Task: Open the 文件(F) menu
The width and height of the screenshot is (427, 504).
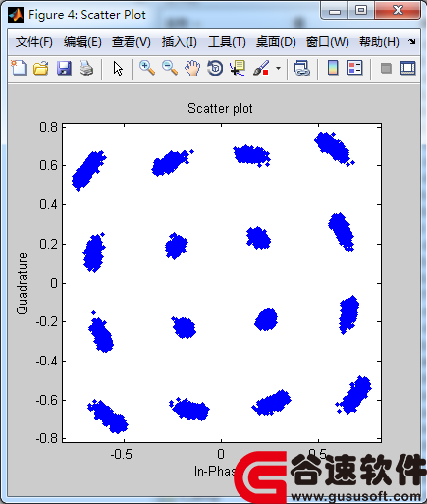Action: coord(34,42)
